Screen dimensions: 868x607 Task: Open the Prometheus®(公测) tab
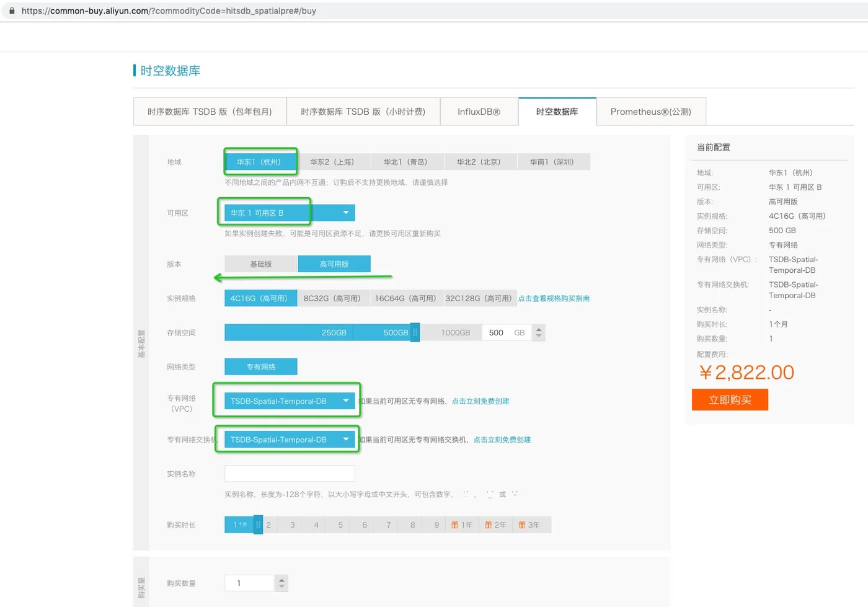coord(651,112)
